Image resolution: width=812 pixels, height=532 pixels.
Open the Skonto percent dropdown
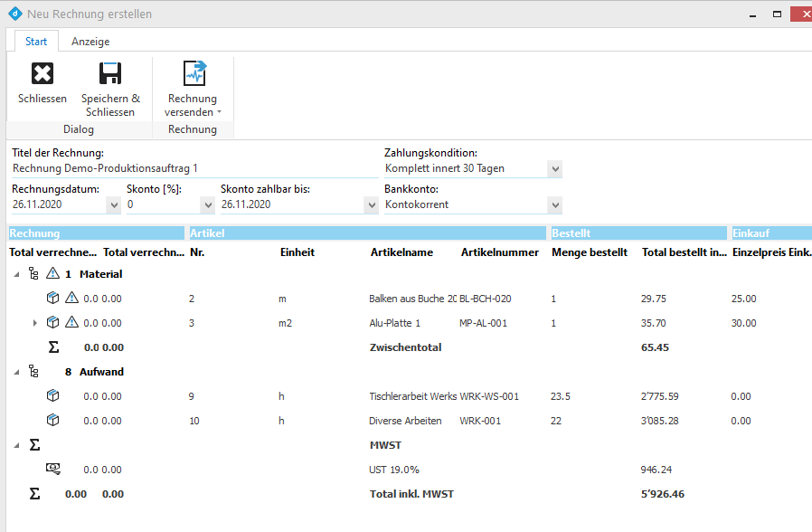[205, 205]
